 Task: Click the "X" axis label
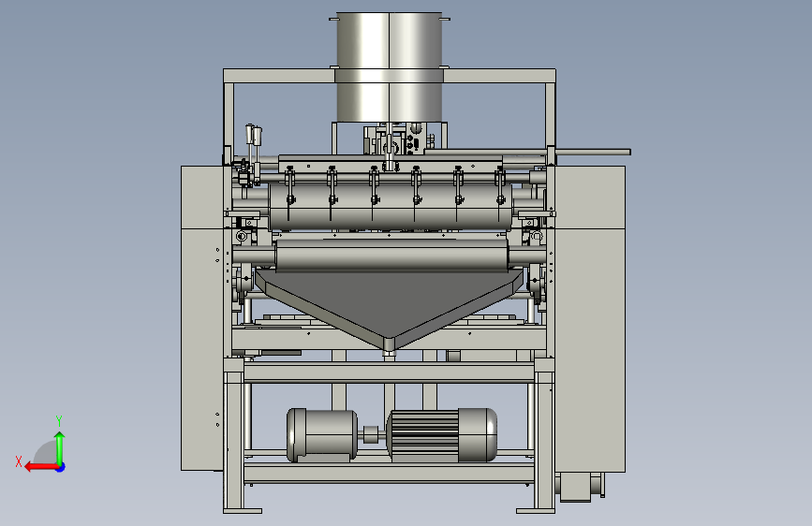[x=19, y=461]
